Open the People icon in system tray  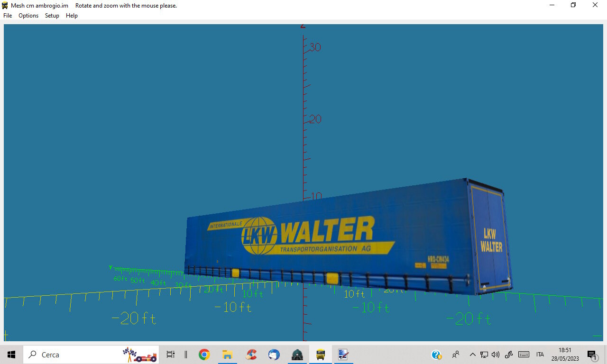(x=456, y=355)
